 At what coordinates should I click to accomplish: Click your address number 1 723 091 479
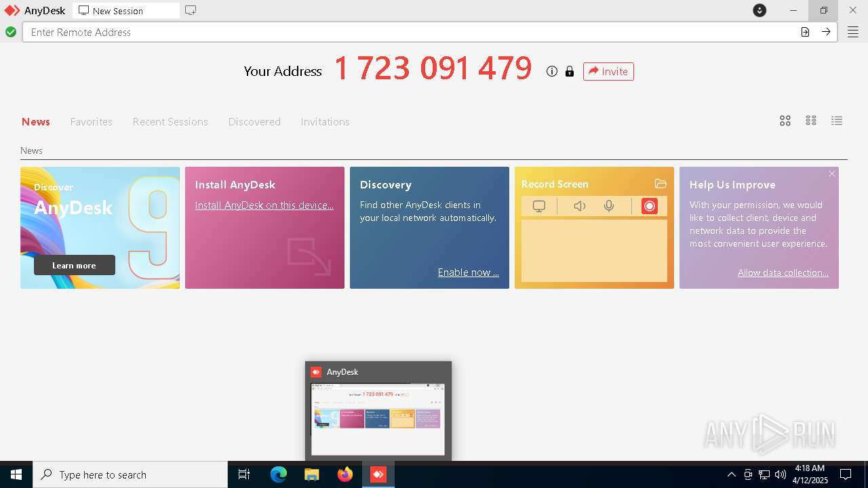pos(433,68)
